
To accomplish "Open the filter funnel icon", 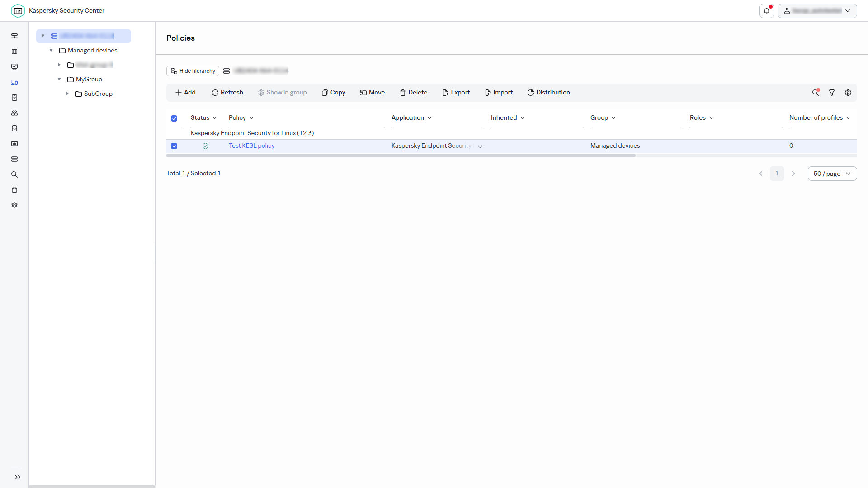I will click(832, 93).
